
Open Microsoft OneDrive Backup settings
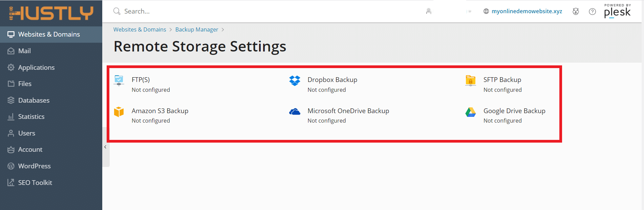(x=348, y=111)
